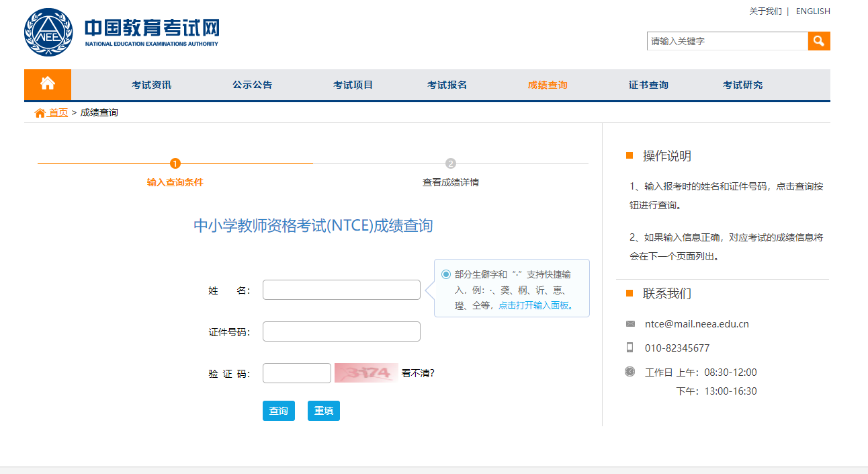This screenshot has height=474, width=868.
Task: Click 下午：13:00-16:30 hours text
Action: 717,391
